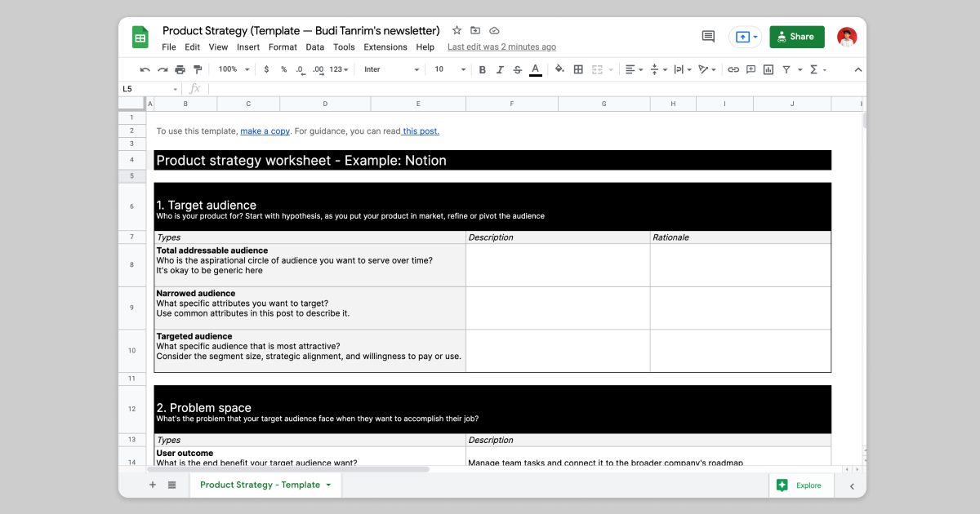
Task: Open the fill color bucket
Action: (x=559, y=70)
